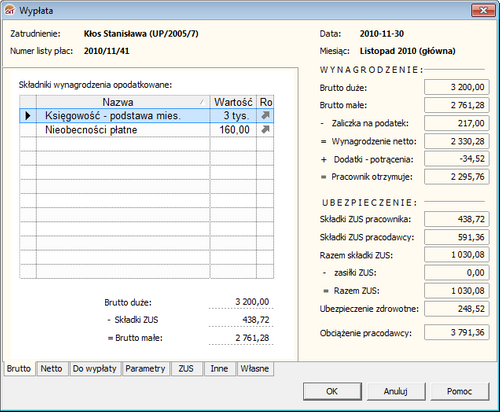
Task: Click the Razem ZUS field
Action: 457,291
